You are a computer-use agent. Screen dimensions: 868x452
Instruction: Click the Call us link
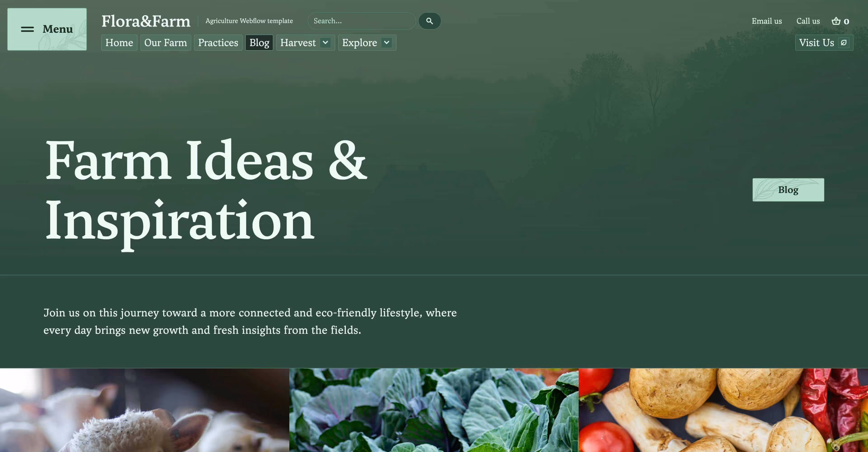(808, 21)
